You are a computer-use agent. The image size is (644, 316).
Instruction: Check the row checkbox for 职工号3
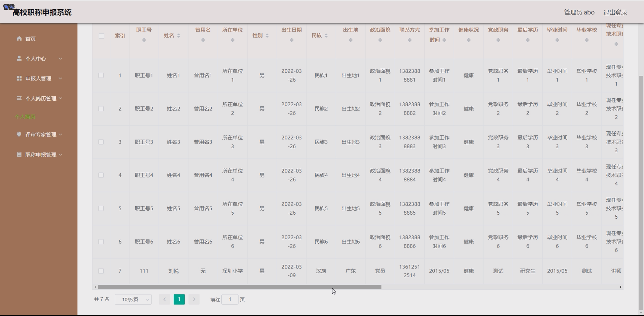pos(101,142)
